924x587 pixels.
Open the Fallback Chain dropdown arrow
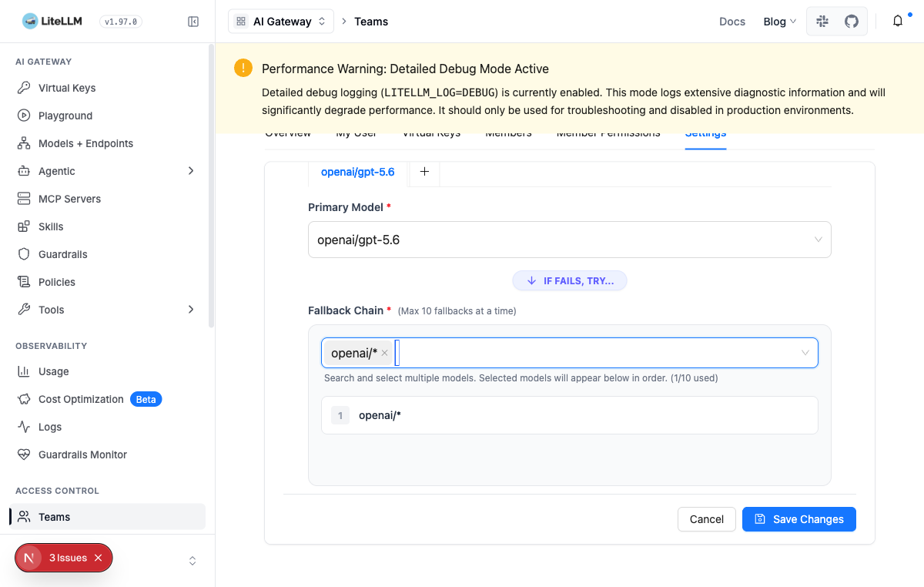pyautogui.click(x=805, y=353)
